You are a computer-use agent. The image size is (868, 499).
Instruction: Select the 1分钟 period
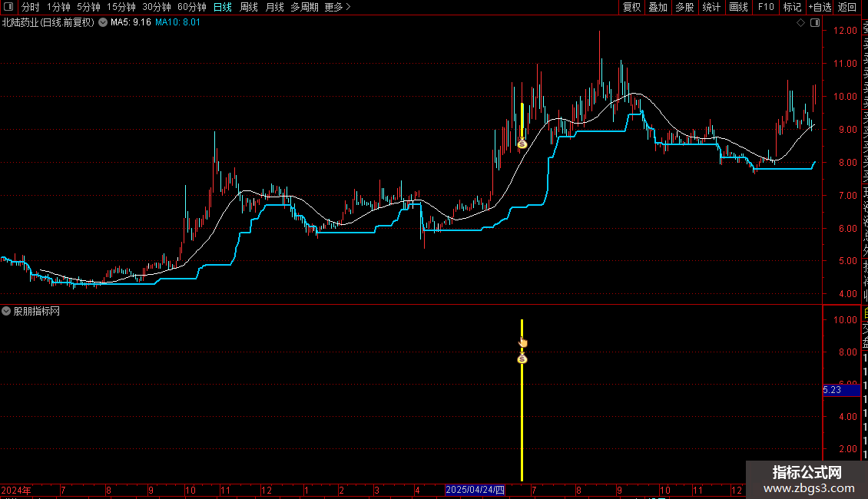58,7
